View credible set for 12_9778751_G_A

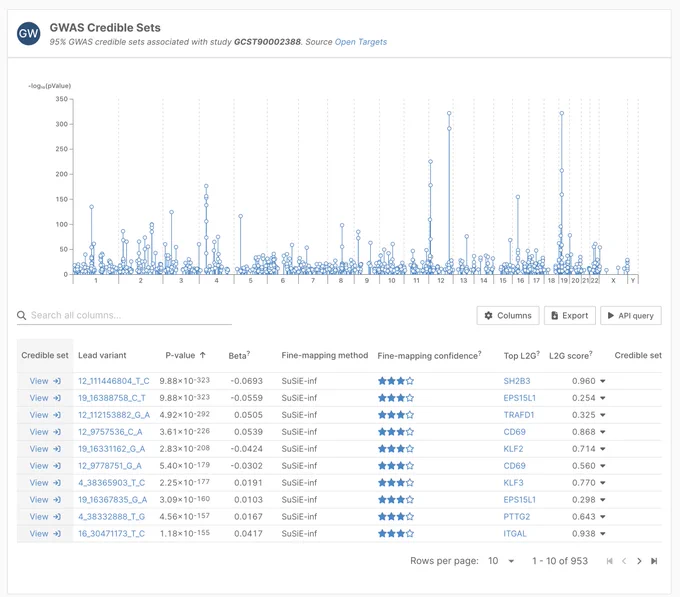(x=45, y=466)
